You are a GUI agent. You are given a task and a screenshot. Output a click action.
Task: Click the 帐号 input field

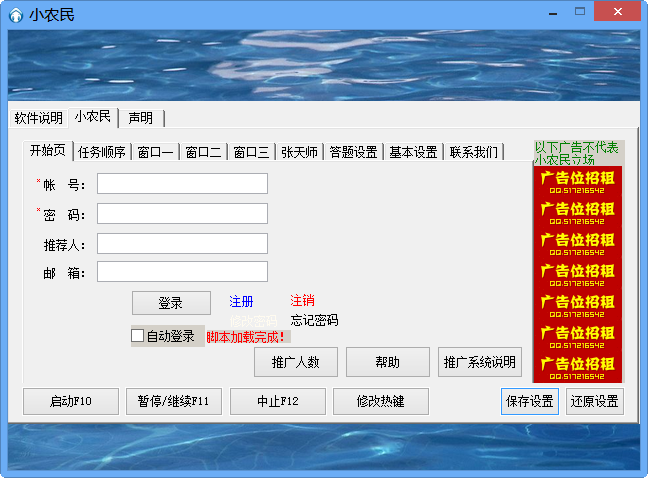click(182, 184)
